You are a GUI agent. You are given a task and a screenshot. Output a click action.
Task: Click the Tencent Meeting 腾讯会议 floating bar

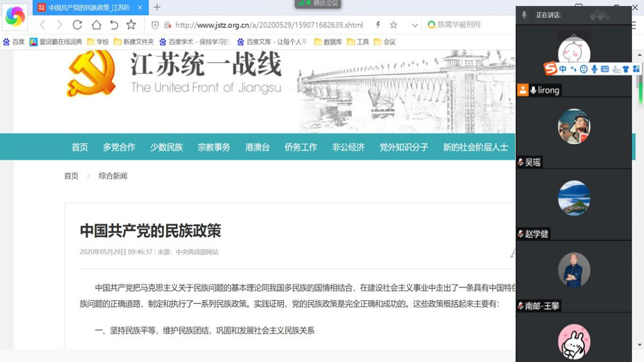[x=318, y=4]
